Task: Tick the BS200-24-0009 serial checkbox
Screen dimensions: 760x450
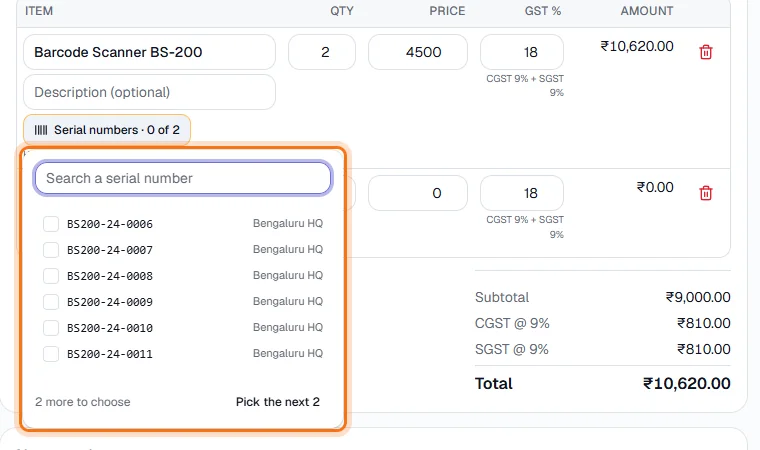Action: pyautogui.click(x=51, y=302)
